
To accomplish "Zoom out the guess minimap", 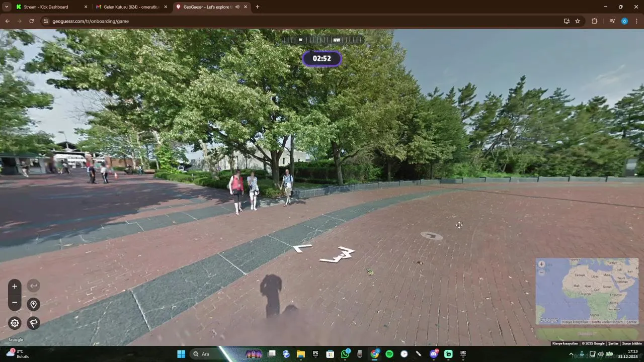I will [x=541, y=272].
